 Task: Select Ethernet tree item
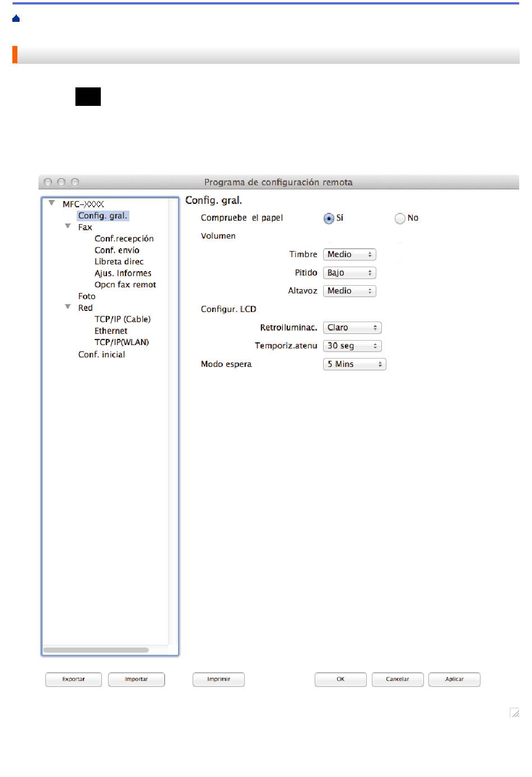pyautogui.click(x=111, y=331)
